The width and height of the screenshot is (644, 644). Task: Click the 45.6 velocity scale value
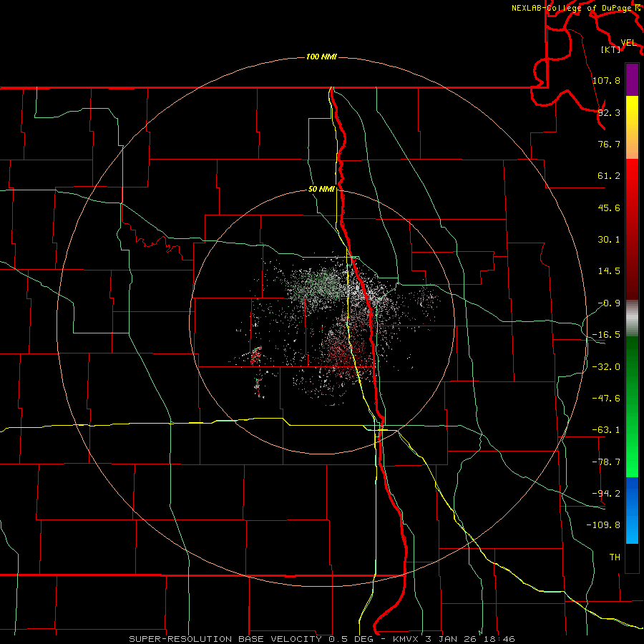609,208
